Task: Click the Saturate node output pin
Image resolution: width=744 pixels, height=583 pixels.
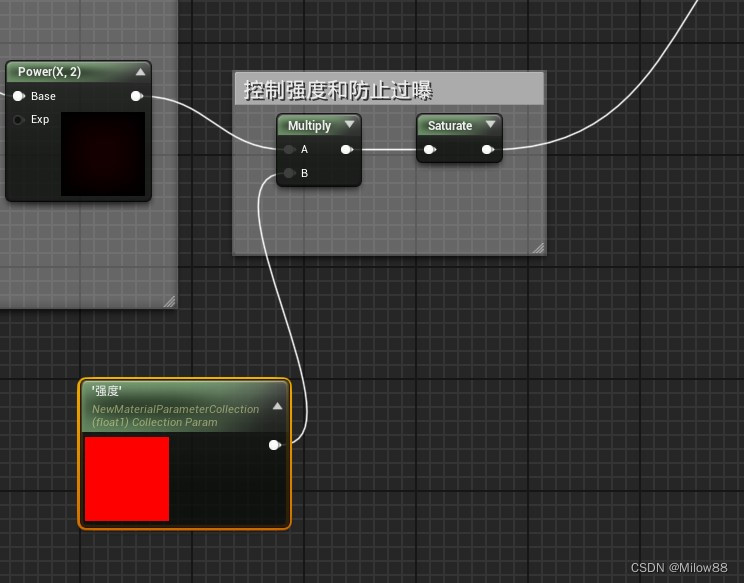Action: click(488, 150)
